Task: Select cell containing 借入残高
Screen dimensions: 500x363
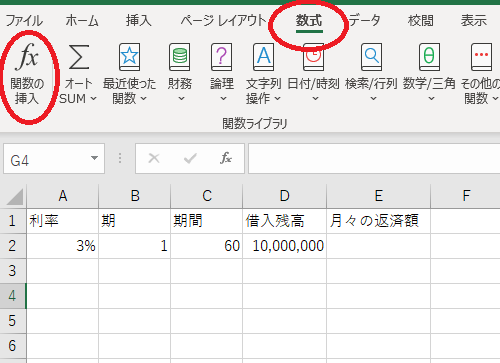Action: tap(284, 221)
